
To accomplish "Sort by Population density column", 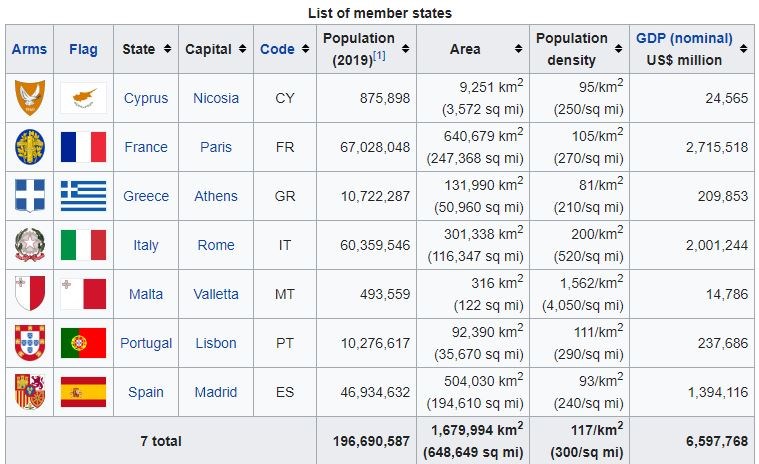I will [x=619, y=49].
